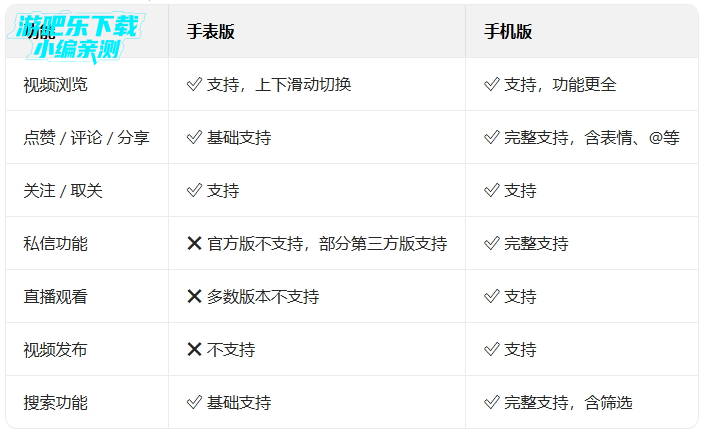
Task: Click the X icon in 视频发布 row
Action: point(195,349)
